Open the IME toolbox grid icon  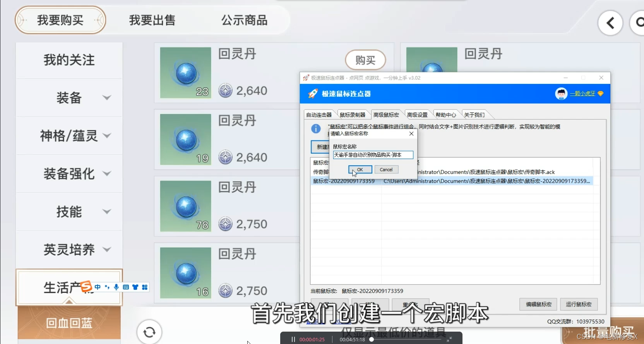coord(145,287)
